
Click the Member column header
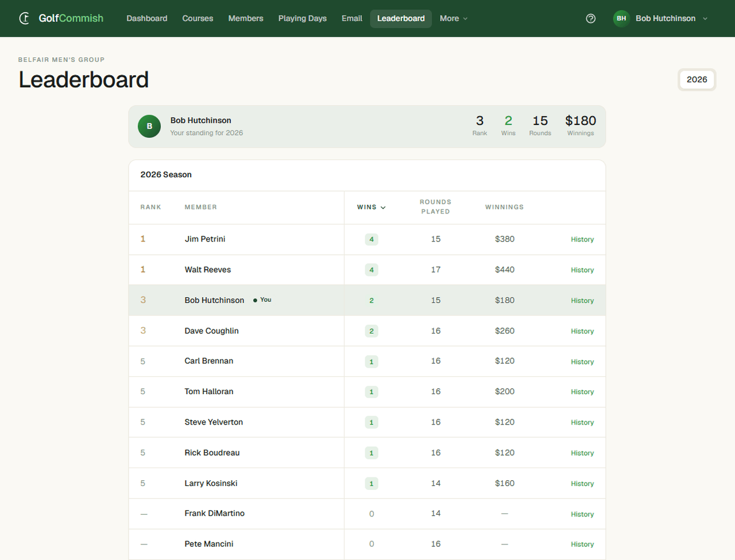coord(200,207)
